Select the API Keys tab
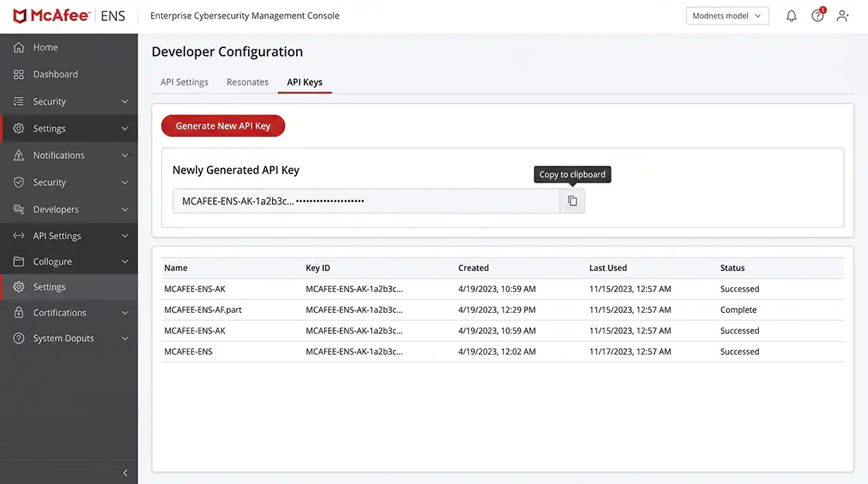The image size is (868, 484). tap(305, 82)
